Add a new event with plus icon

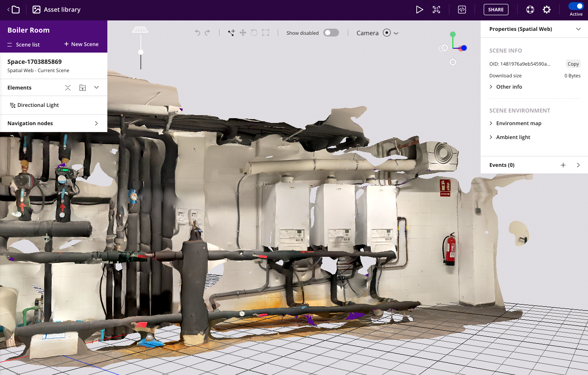coord(563,165)
